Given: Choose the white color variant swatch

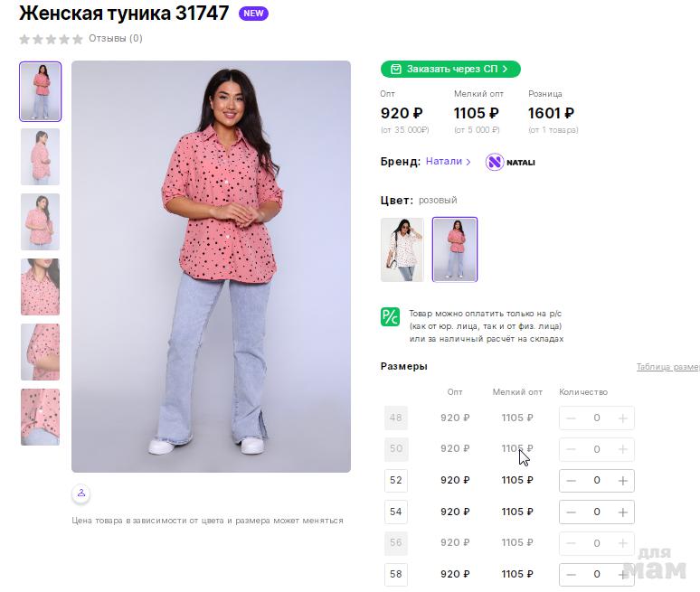Looking at the screenshot, I should pyautogui.click(x=402, y=249).
